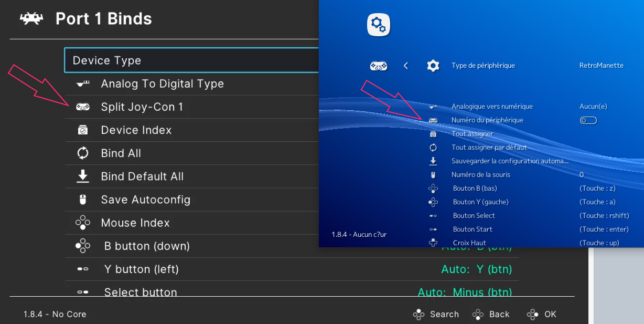This screenshot has width=644, height=324.
Task: Click Back in the bottom bar
Action: point(491,314)
